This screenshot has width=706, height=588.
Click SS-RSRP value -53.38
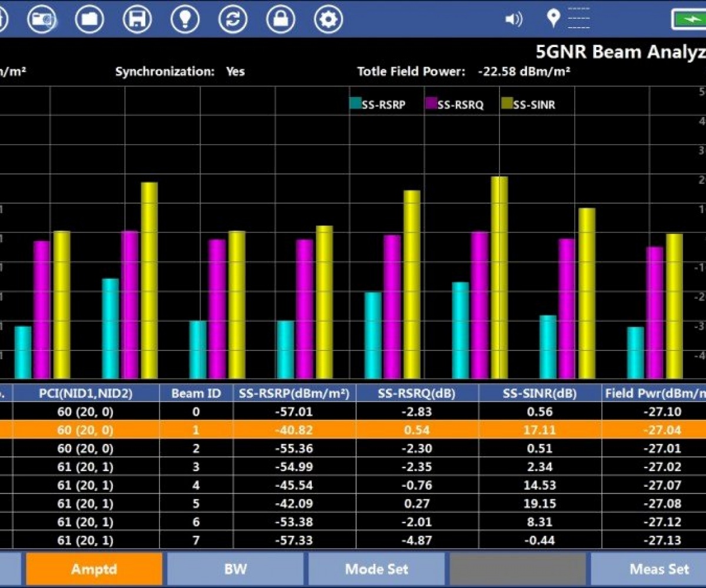294,522
